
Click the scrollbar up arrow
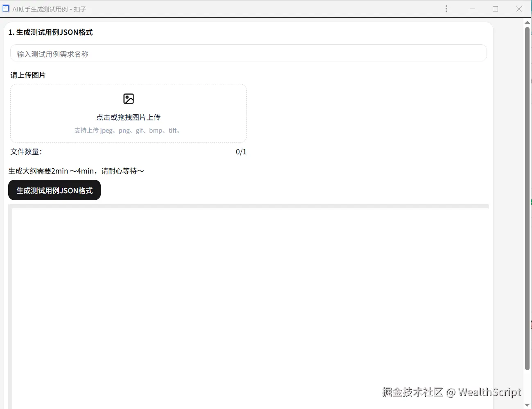(527, 23)
